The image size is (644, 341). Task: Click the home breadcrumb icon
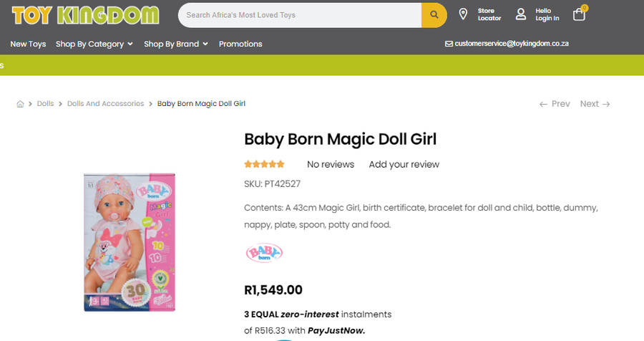point(21,104)
